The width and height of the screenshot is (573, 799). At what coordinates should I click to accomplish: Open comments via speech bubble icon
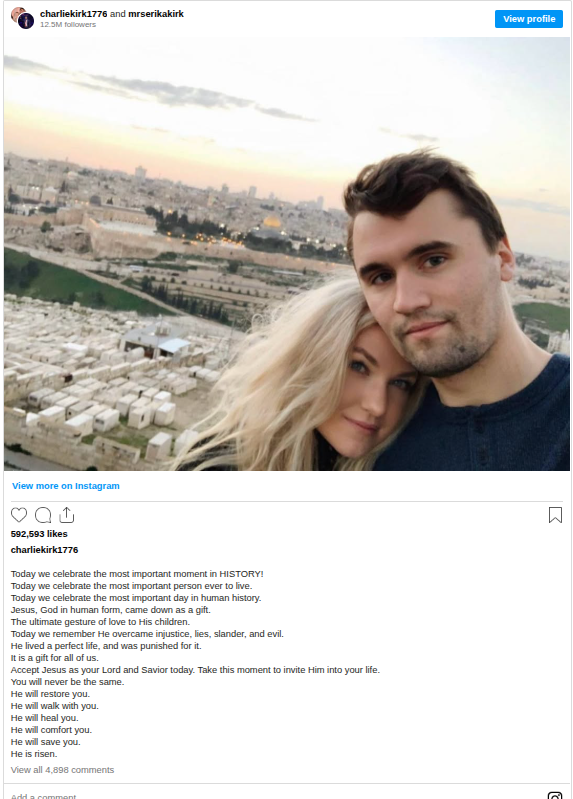43,515
